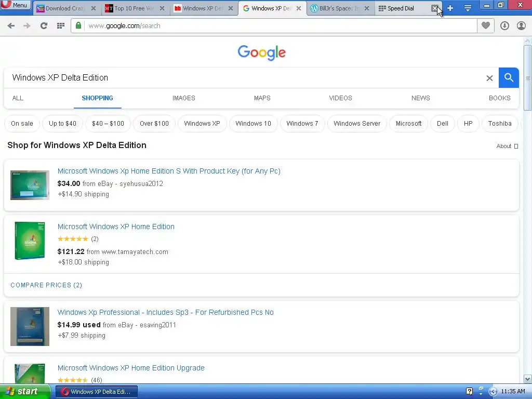Close the Top 10 Free tab
The image size is (532, 399).
[162, 8]
